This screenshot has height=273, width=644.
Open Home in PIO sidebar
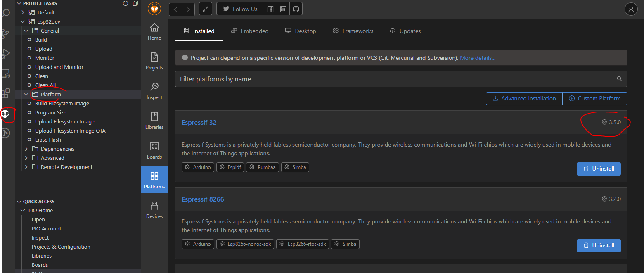[x=154, y=32]
